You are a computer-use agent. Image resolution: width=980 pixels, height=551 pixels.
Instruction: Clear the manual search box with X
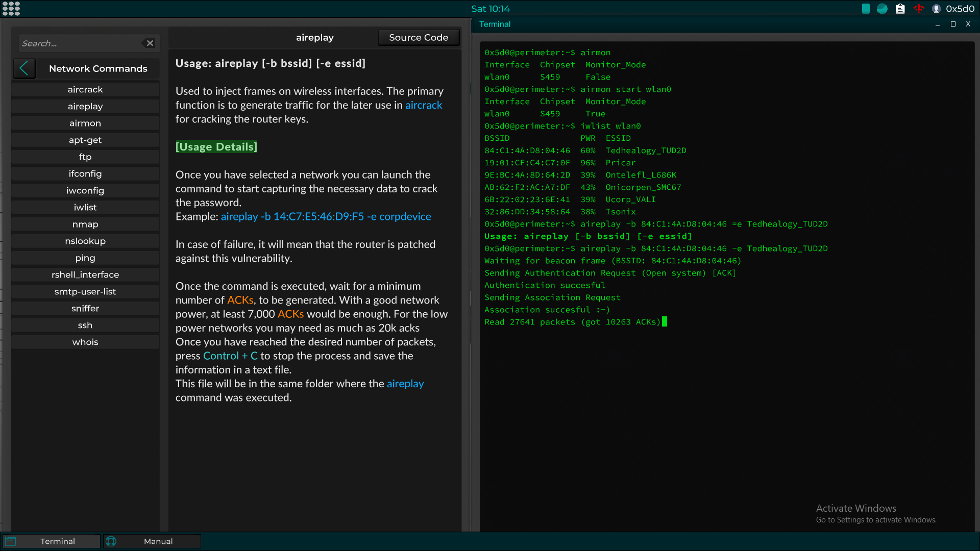pos(150,43)
